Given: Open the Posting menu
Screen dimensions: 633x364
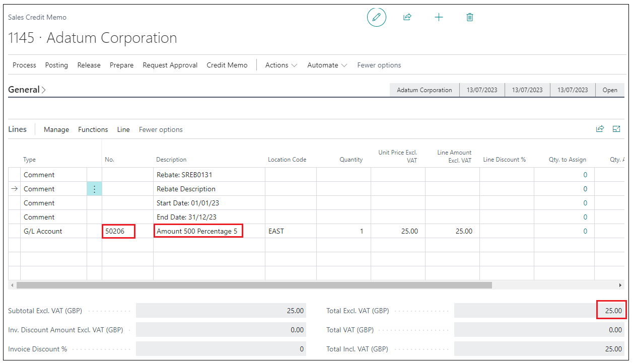Looking at the screenshot, I should tap(56, 65).
